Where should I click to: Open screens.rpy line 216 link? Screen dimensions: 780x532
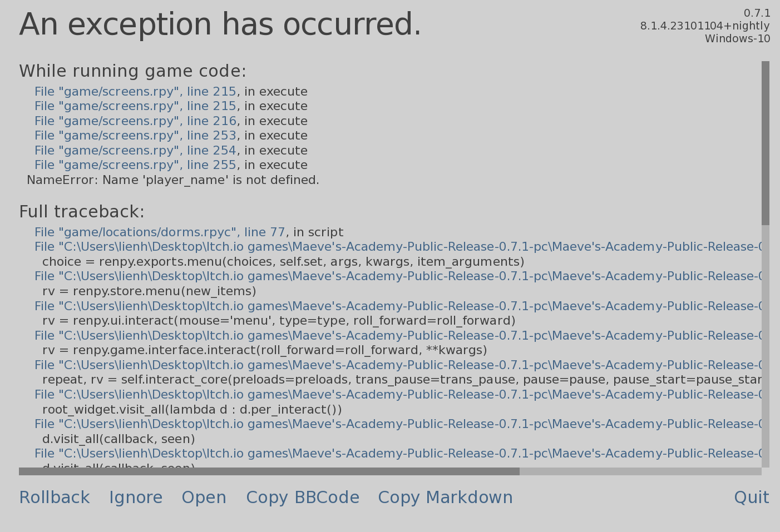135,121
